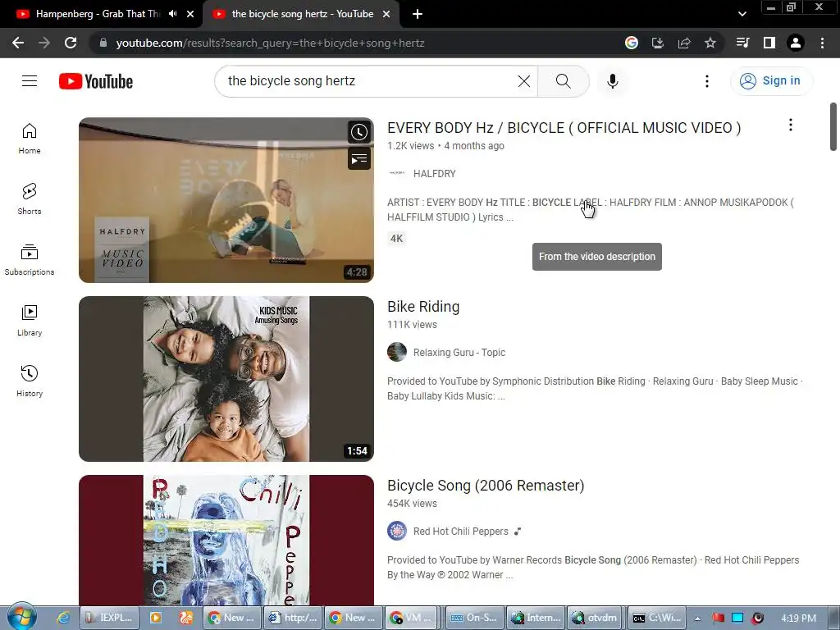This screenshot has height=630, width=840.
Task: Bookmark this page with star
Action: [710, 43]
